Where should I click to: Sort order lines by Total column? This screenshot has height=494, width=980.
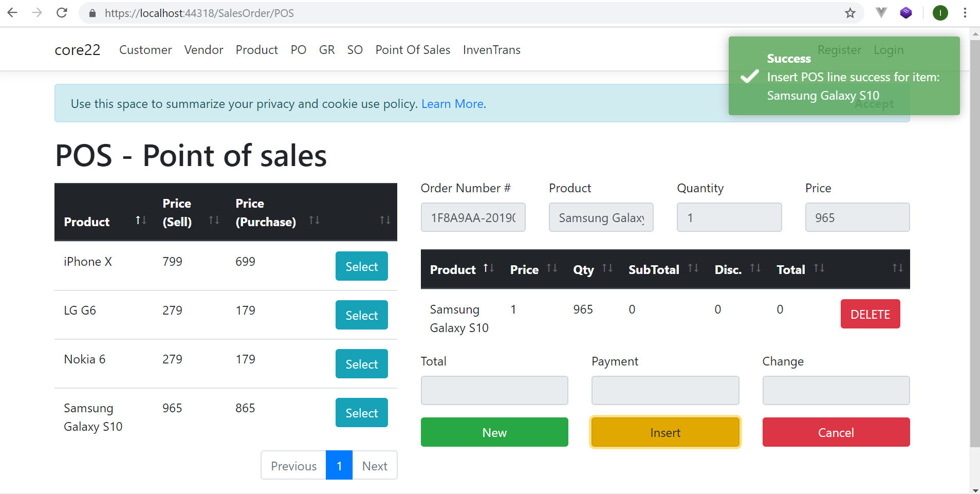click(800, 269)
